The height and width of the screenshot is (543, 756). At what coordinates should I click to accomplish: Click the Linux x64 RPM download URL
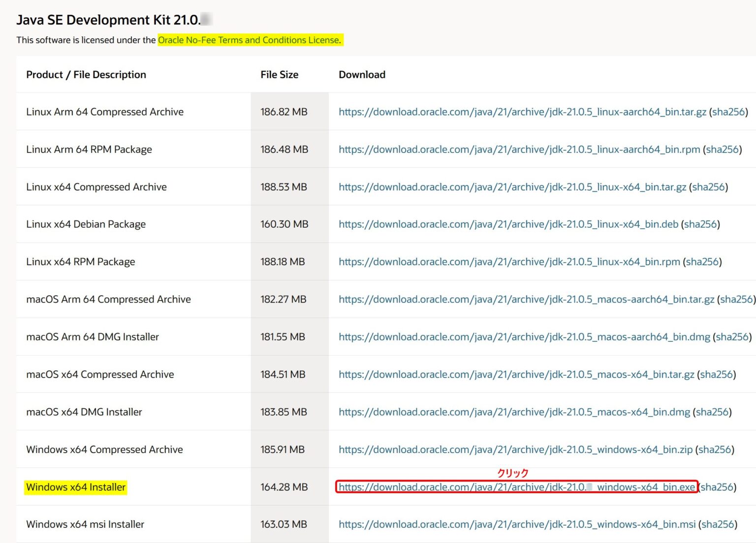tap(509, 262)
